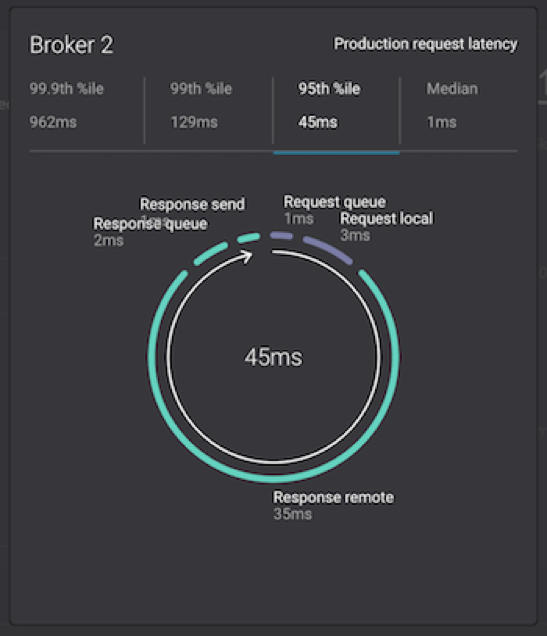Click the white arrowhead on inner circle
The image size is (547, 636).
[247, 257]
